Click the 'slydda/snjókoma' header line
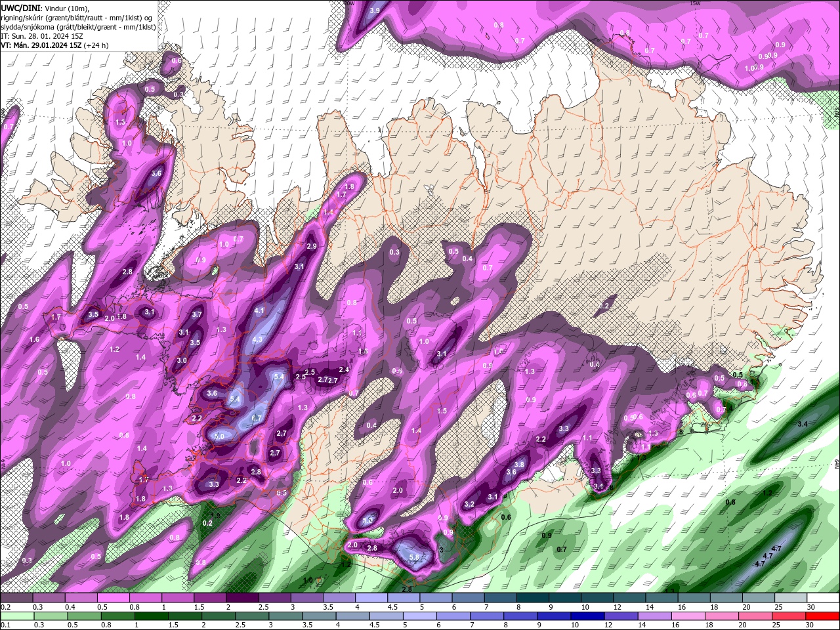Viewport: 840px width, 630px height. coord(79,27)
